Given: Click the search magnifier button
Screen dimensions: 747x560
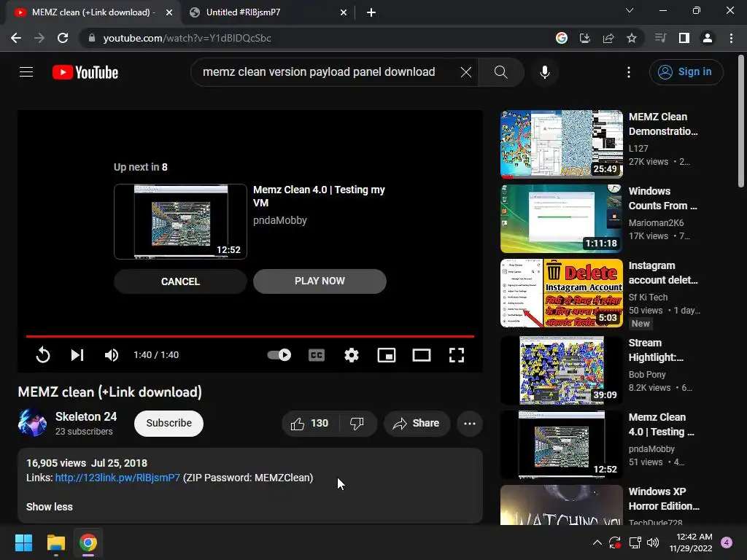Looking at the screenshot, I should [x=500, y=72].
